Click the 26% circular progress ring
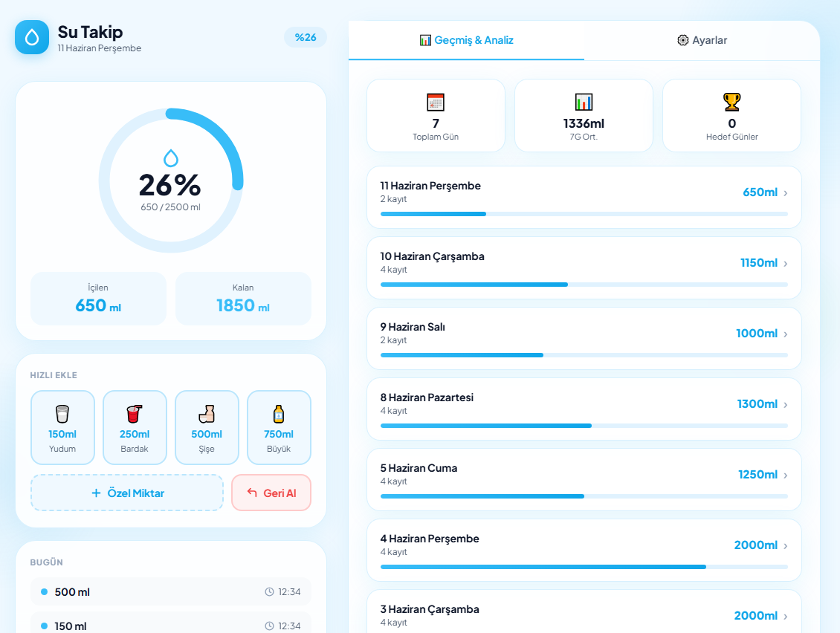840x633 pixels. click(171, 181)
